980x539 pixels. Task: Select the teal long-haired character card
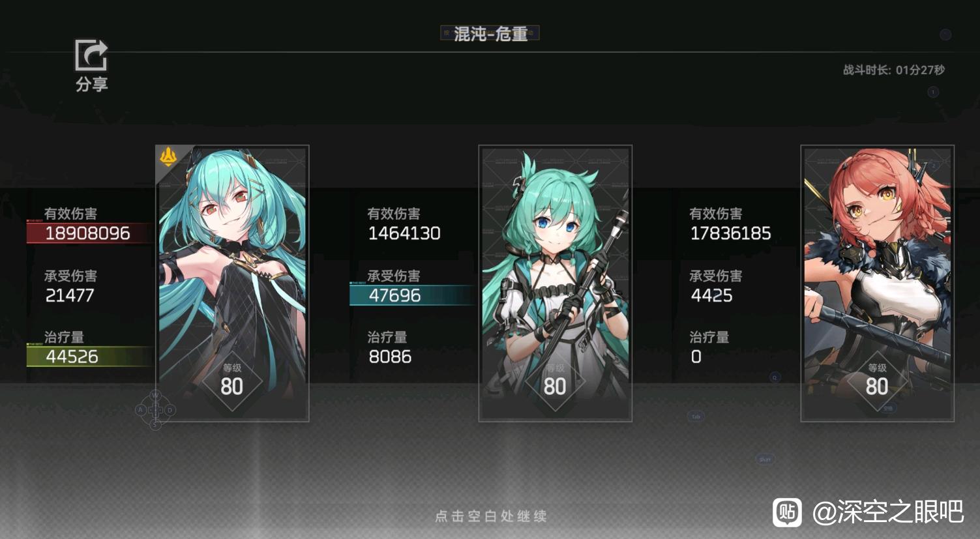click(233, 284)
